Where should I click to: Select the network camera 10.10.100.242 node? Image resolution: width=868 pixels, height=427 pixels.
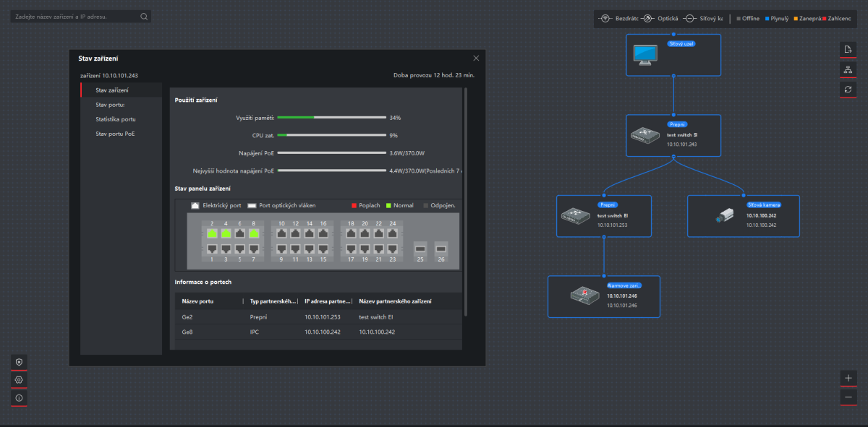pos(743,216)
